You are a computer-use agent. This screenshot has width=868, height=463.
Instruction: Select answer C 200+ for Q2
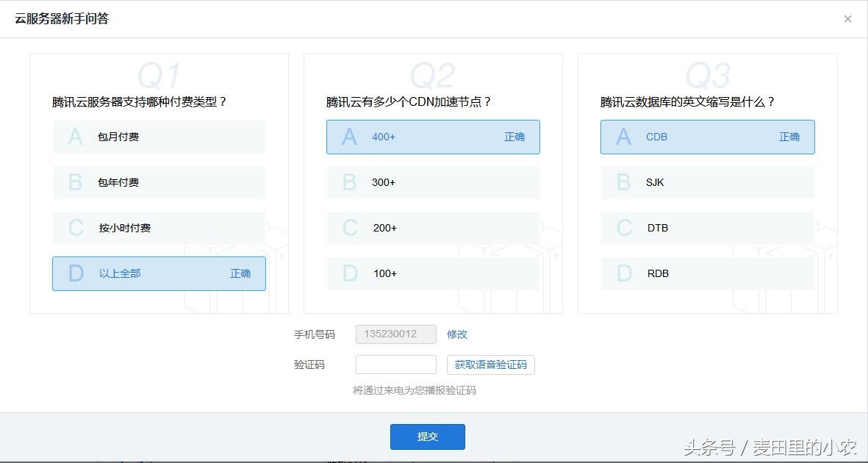[432, 228]
